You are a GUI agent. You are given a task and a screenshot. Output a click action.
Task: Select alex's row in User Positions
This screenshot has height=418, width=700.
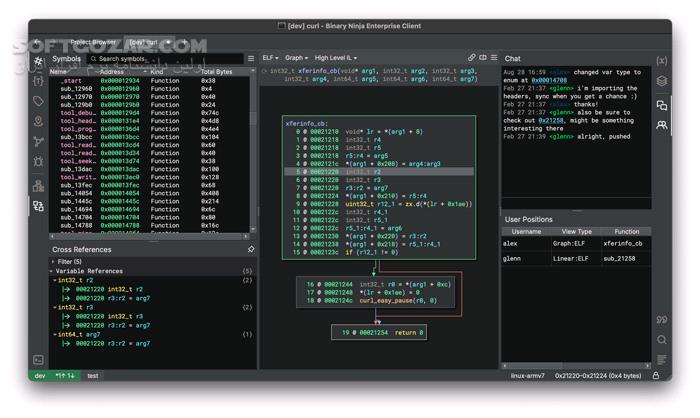(x=576, y=243)
